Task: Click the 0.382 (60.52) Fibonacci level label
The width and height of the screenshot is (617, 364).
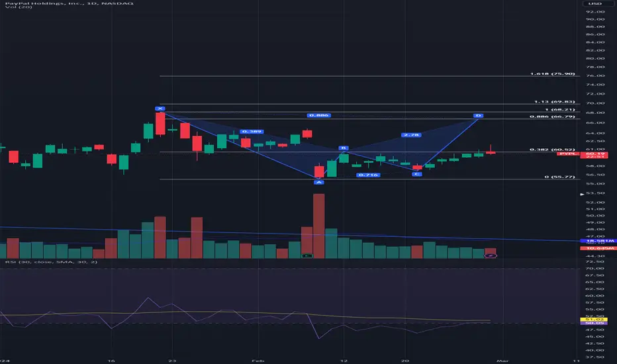Action: pos(553,150)
